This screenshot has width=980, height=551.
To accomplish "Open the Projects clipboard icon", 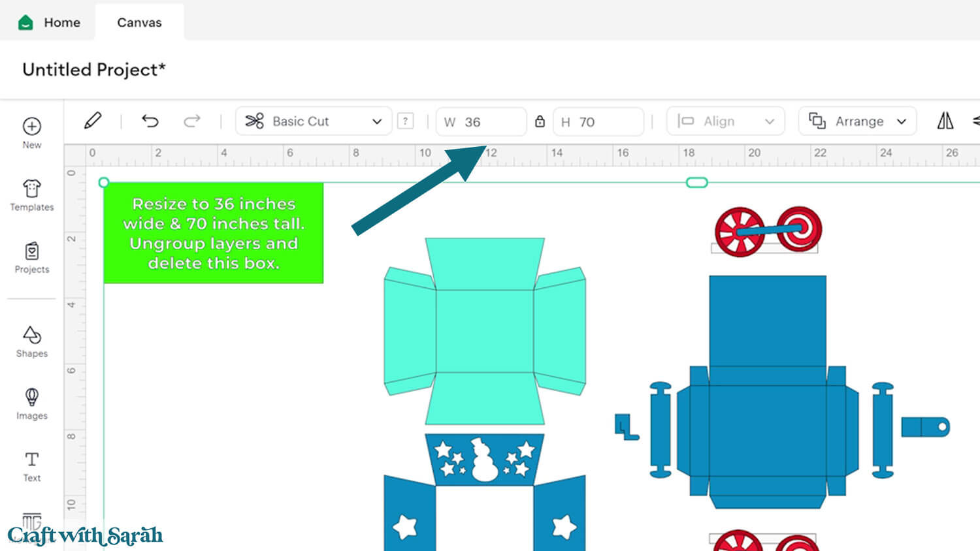I will (32, 251).
